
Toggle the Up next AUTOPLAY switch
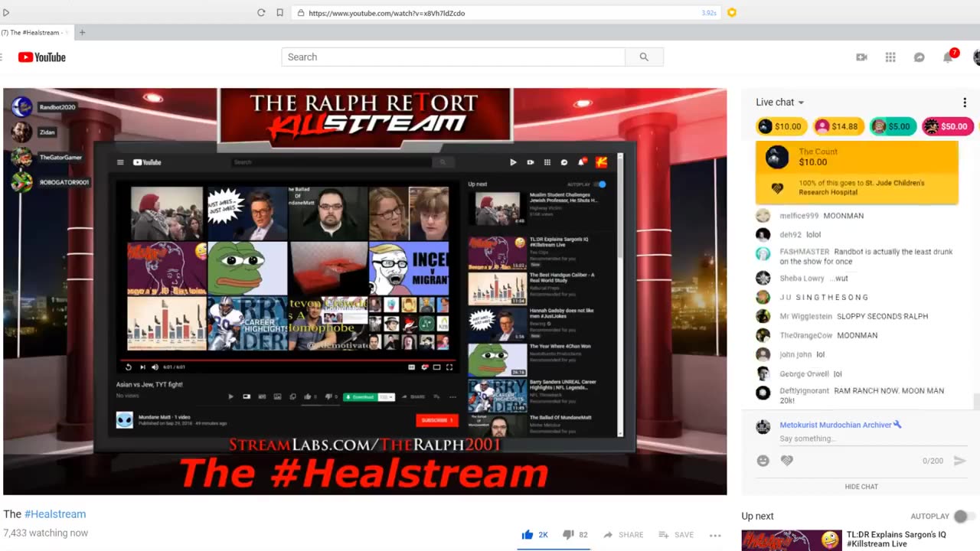pos(964,517)
